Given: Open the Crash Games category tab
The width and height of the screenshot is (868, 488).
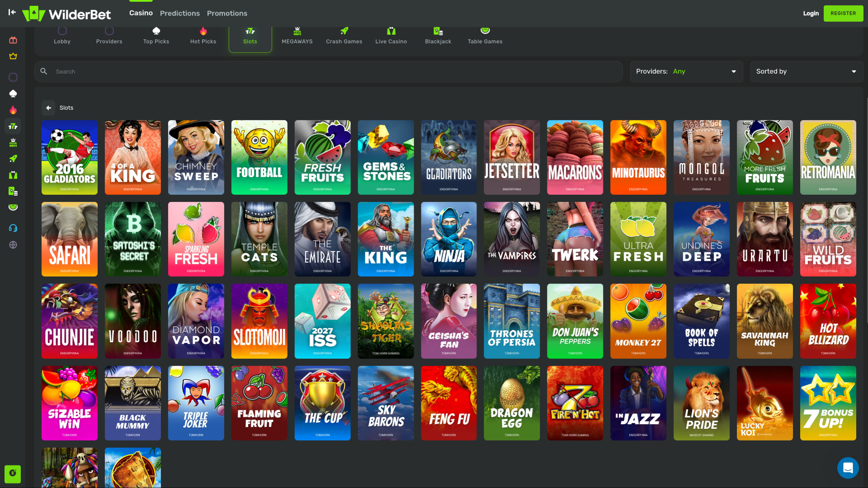Looking at the screenshot, I should tap(344, 36).
